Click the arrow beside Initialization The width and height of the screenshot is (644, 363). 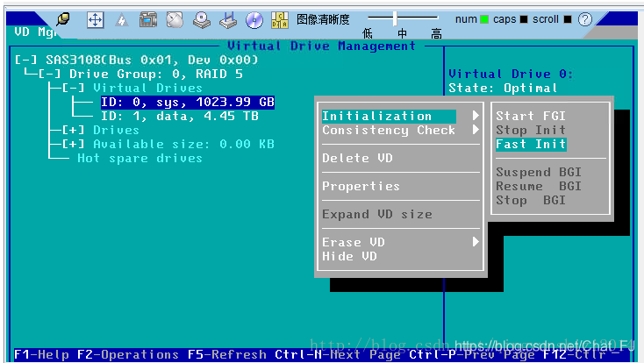[x=476, y=116]
